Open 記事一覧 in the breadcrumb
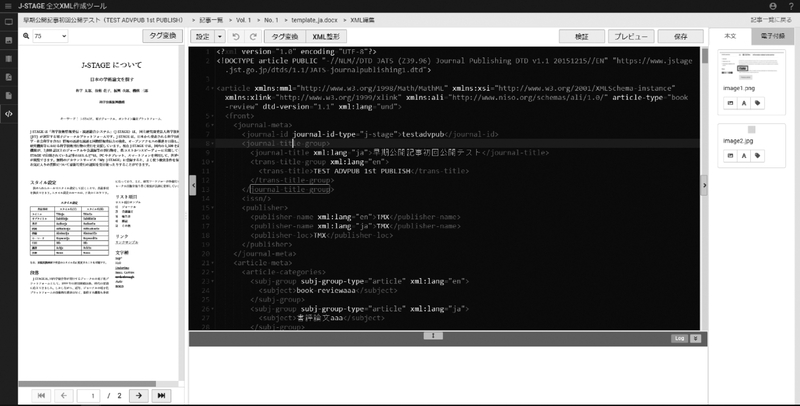The height and width of the screenshot is (406, 800). (213, 20)
